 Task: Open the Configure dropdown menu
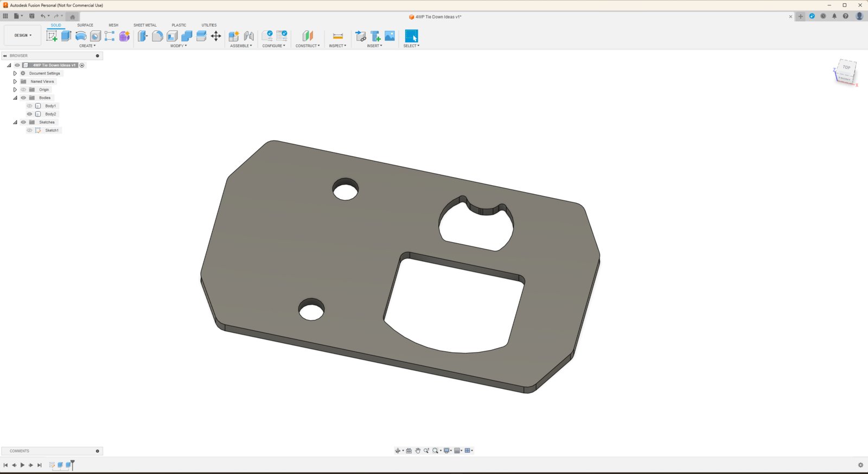click(273, 46)
